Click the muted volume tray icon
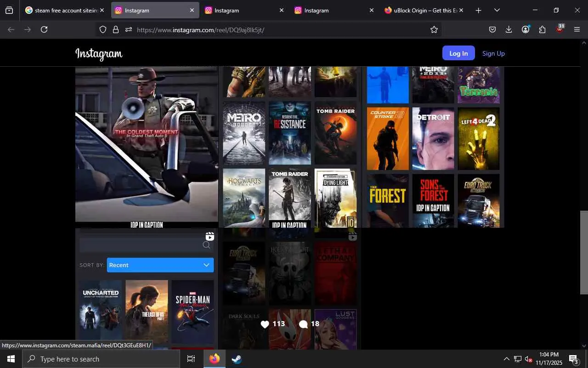588x368 pixels. 528,359
